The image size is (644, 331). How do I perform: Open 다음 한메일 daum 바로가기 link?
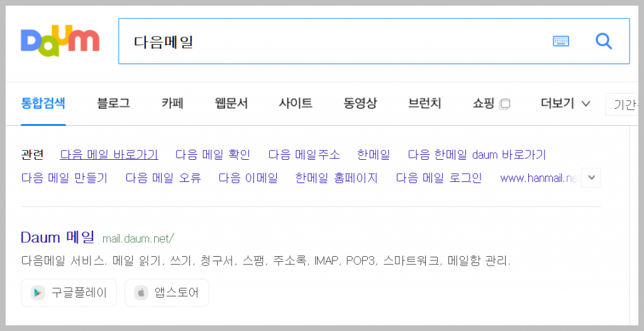tap(477, 155)
